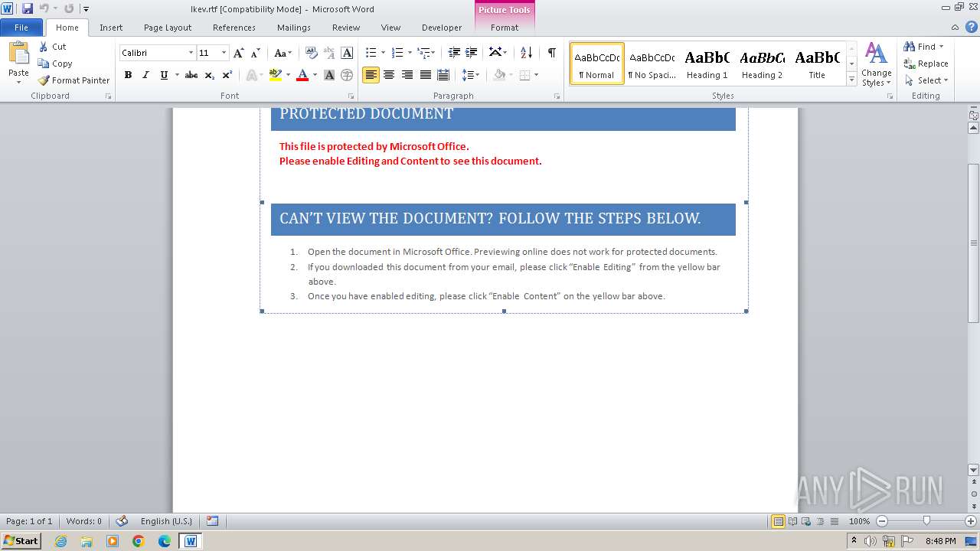Switch to the Mailings tab
Screen dimensions: 980x551
pyautogui.click(x=294, y=27)
